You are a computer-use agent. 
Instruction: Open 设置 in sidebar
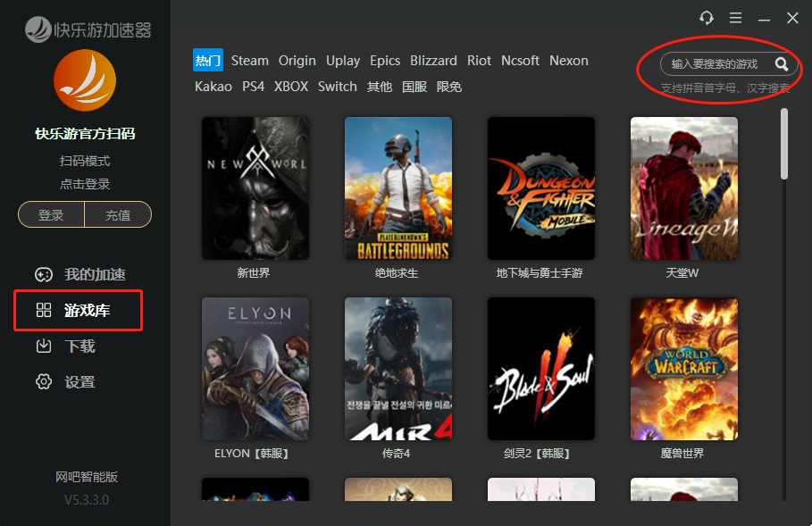[80, 381]
